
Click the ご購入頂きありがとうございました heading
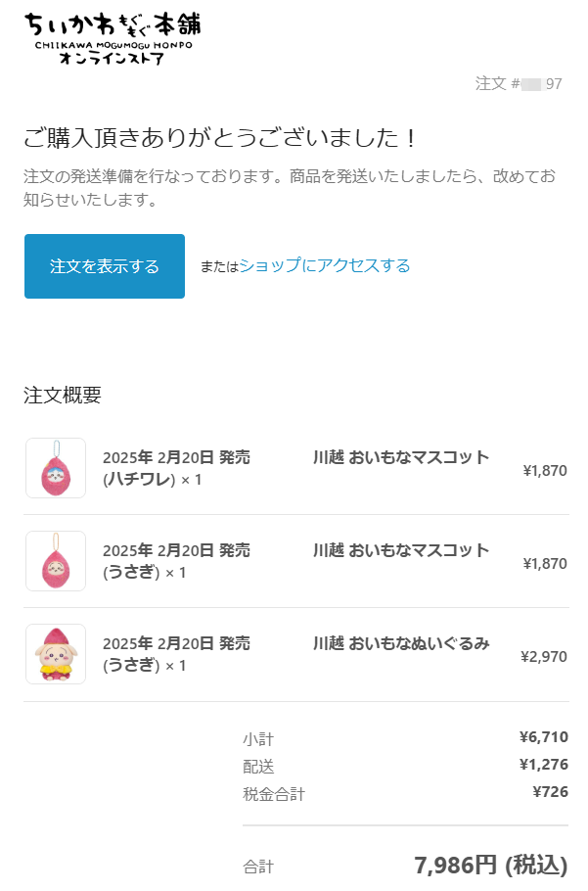220,137
